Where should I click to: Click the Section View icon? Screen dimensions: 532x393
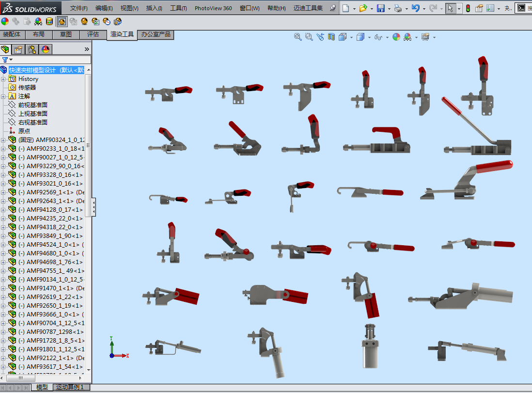click(331, 37)
